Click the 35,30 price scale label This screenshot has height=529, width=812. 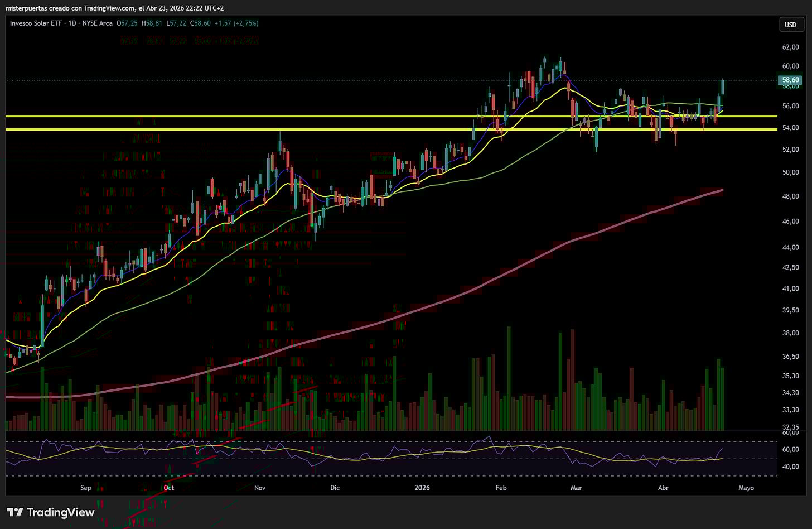tap(791, 376)
